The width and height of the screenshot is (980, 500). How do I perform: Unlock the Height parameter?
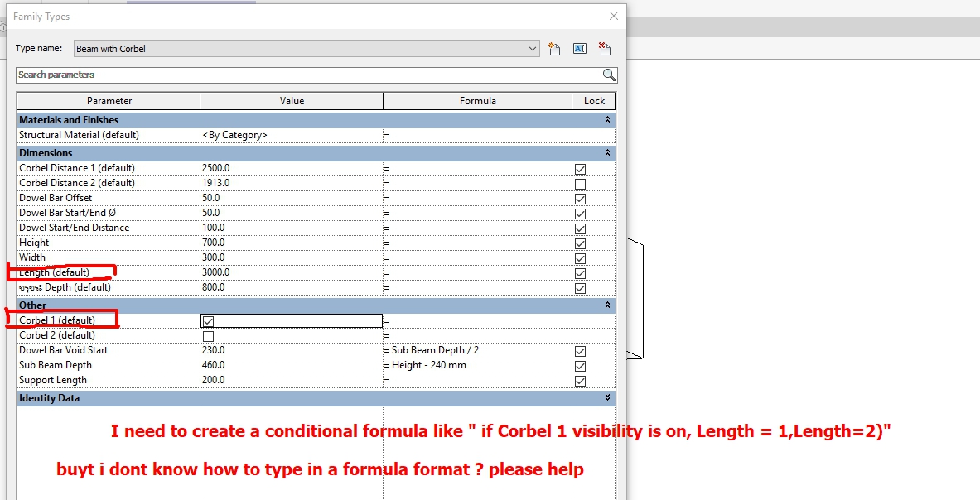click(580, 243)
